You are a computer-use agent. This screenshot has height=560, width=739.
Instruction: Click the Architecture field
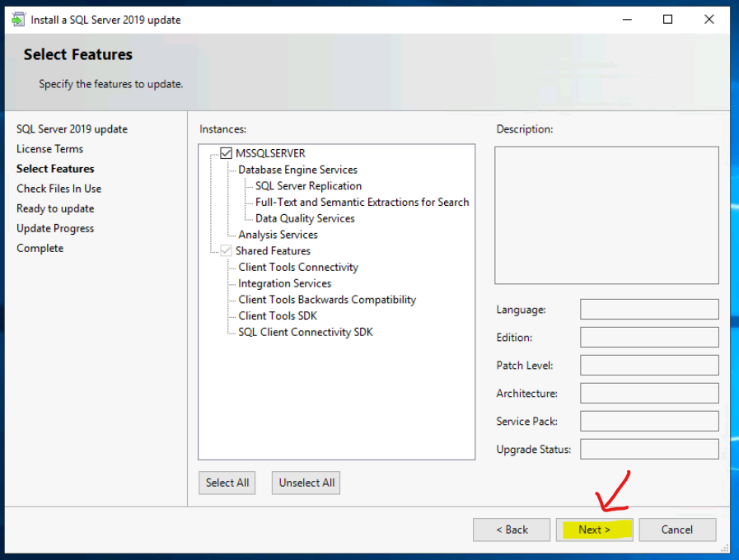[649, 394]
